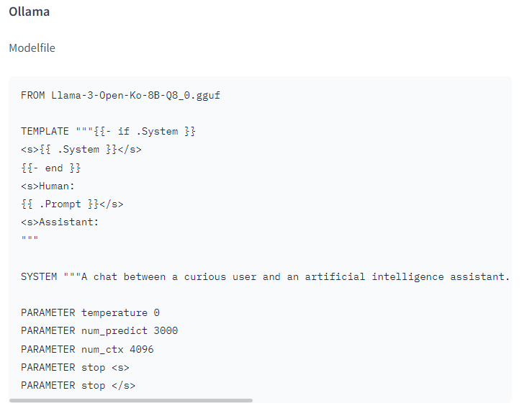Click the SYSTEM prompt line
The height and width of the screenshot is (411, 532).
click(266, 276)
